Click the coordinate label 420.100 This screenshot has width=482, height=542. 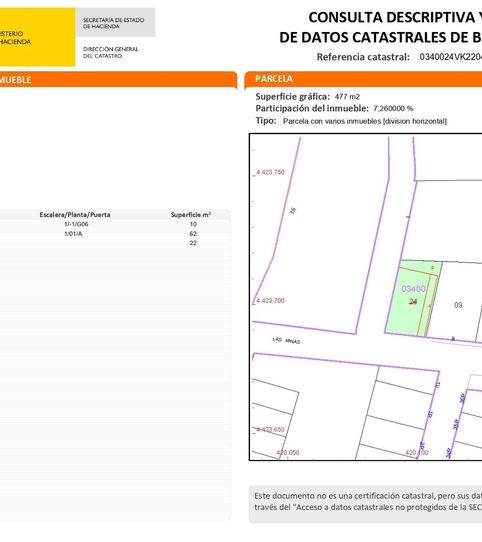coord(417,452)
